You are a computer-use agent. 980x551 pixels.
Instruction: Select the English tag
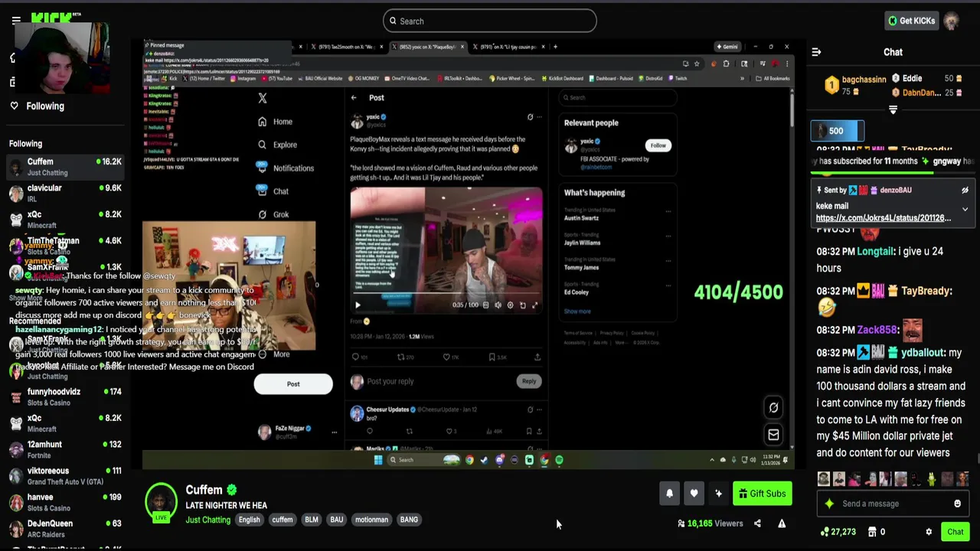249,520
